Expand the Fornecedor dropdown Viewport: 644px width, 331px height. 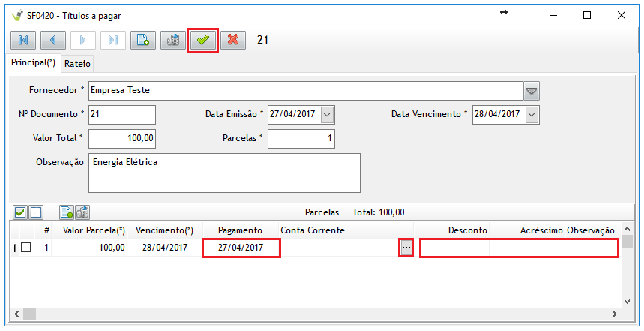point(532,91)
